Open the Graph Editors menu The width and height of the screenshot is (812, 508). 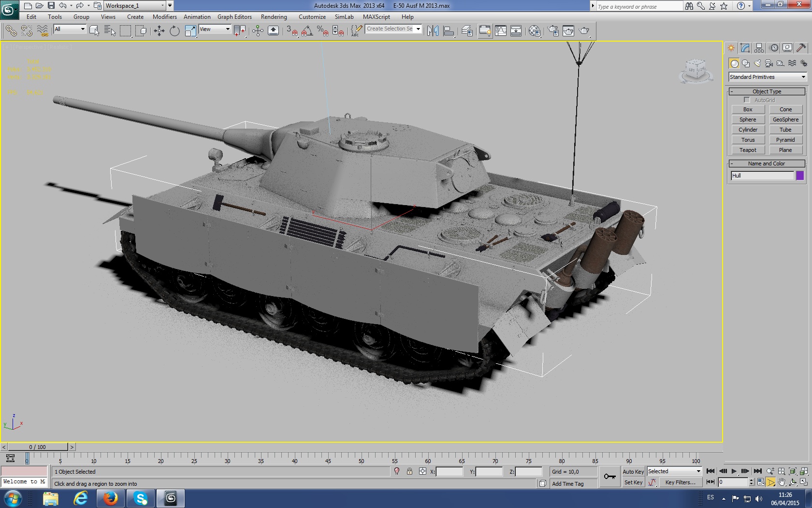(x=235, y=17)
